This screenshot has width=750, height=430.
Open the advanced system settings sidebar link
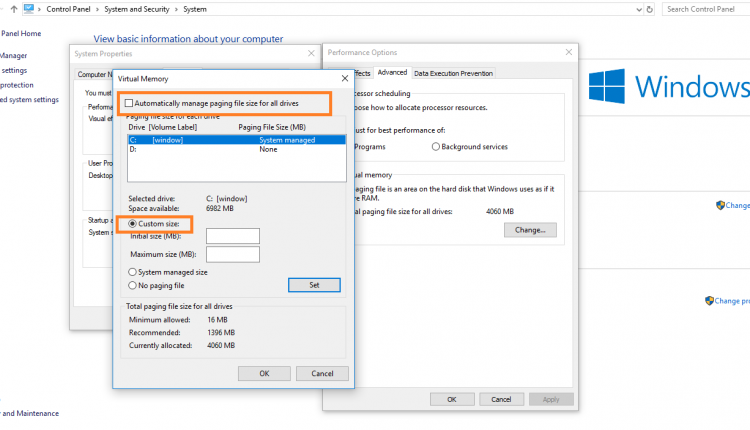(29, 99)
